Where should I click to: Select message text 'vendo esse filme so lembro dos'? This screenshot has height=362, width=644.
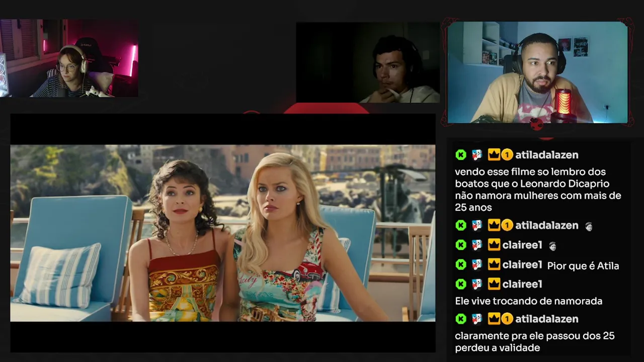[530, 172]
